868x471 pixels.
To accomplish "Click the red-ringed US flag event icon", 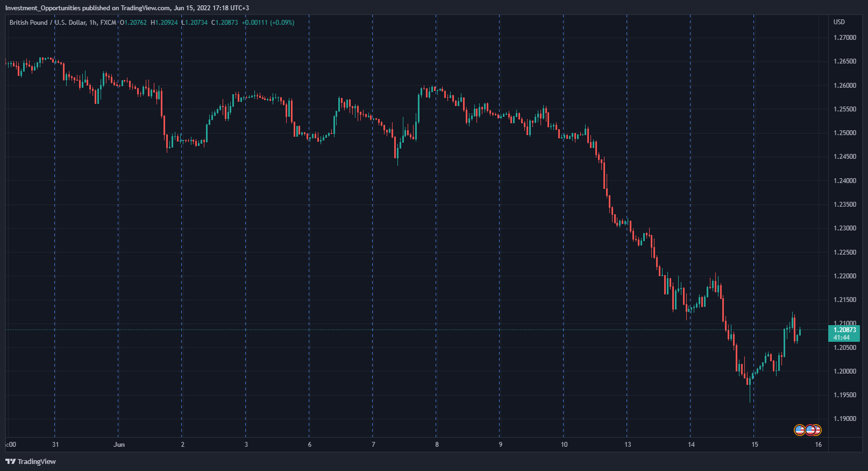I will pos(810,430).
